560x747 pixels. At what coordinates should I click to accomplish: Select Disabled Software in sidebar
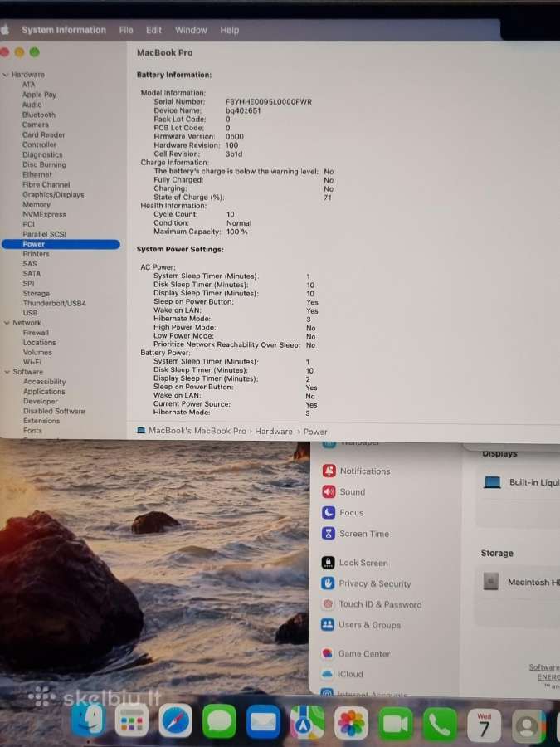(x=54, y=411)
